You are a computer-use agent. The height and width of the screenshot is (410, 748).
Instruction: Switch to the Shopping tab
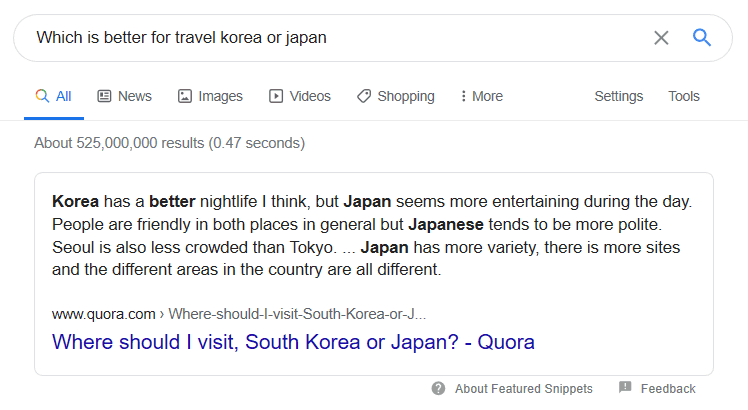click(x=396, y=96)
